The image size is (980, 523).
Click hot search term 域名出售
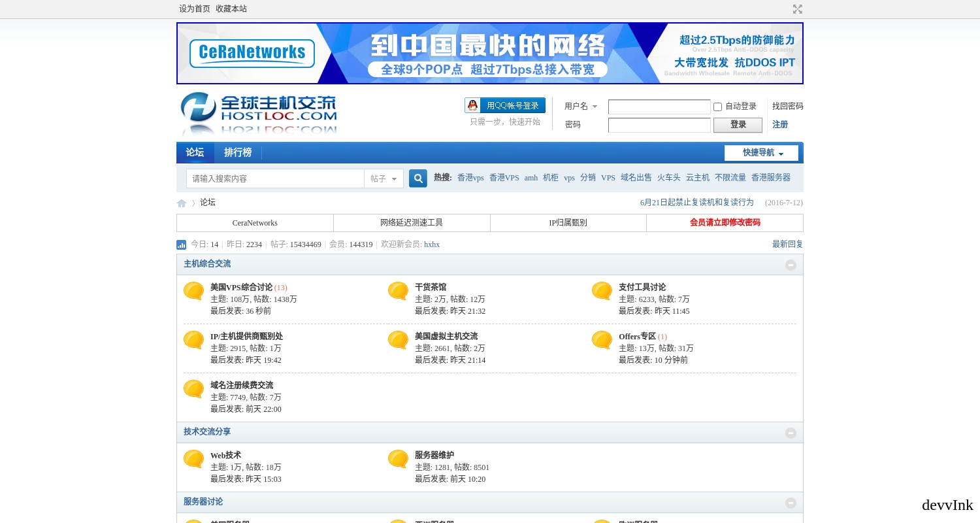point(636,178)
